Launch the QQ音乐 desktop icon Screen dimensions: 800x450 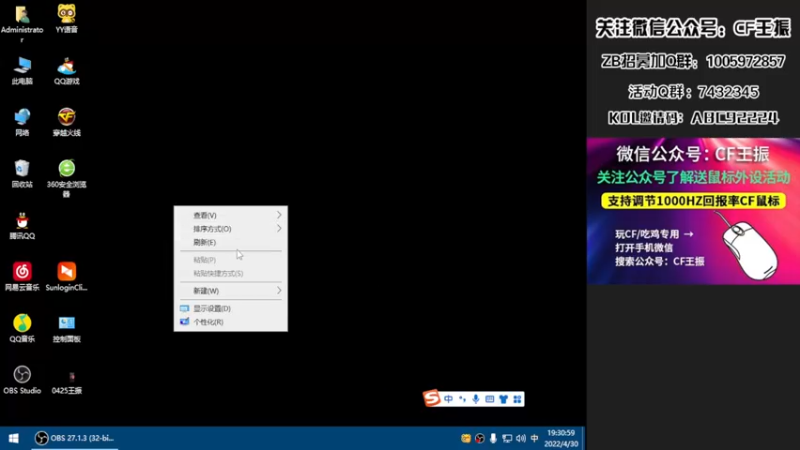click(x=22, y=329)
